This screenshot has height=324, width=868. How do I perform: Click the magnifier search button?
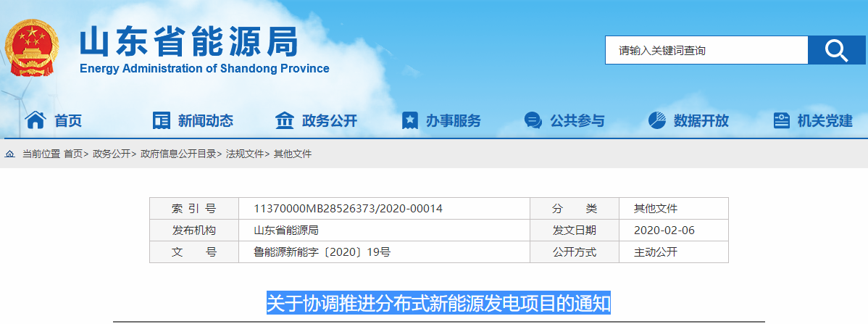click(x=836, y=51)
